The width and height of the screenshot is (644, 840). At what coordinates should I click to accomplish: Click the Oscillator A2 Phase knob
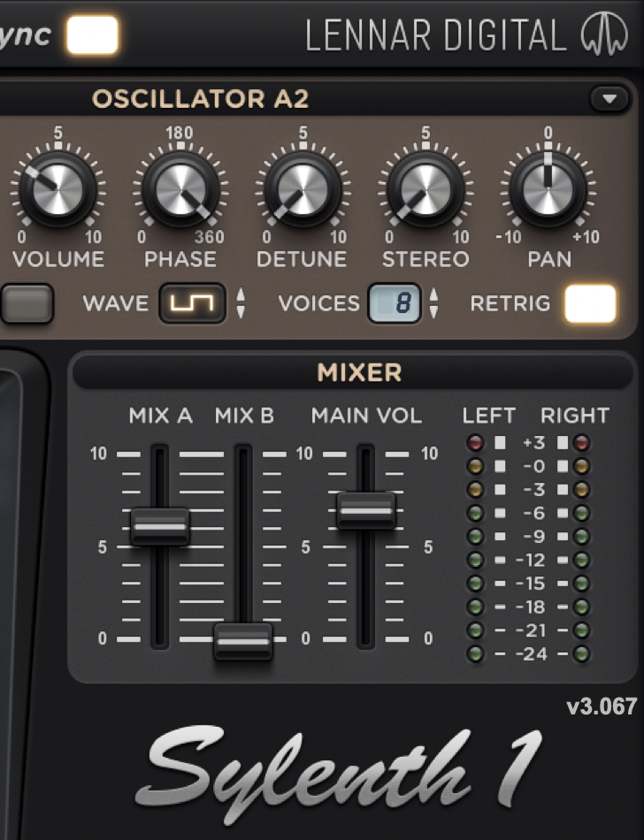tap(181, 189)
